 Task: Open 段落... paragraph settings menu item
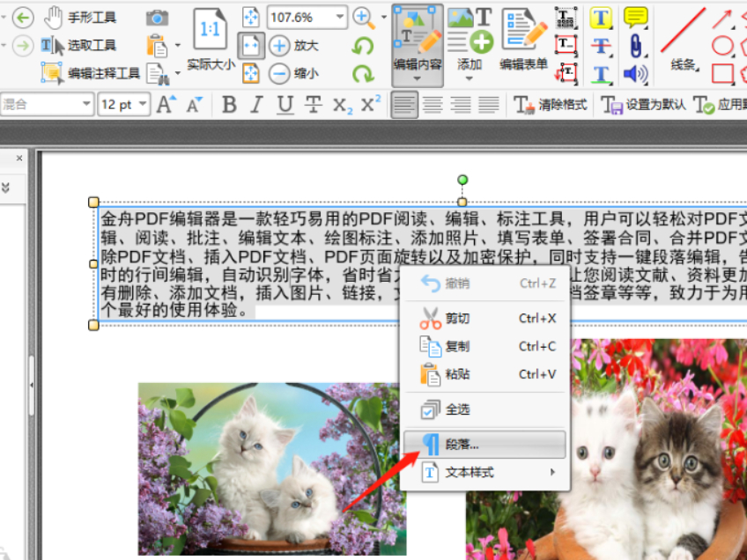coord(485,445)
